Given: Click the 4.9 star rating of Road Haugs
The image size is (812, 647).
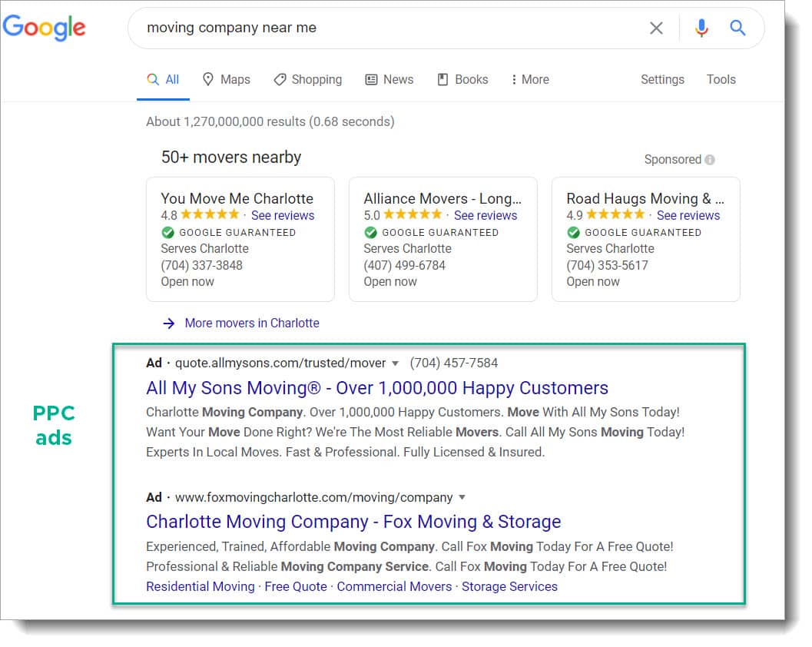Looking at the screenshot, I should pyautogui.click(x=605, y=215).
